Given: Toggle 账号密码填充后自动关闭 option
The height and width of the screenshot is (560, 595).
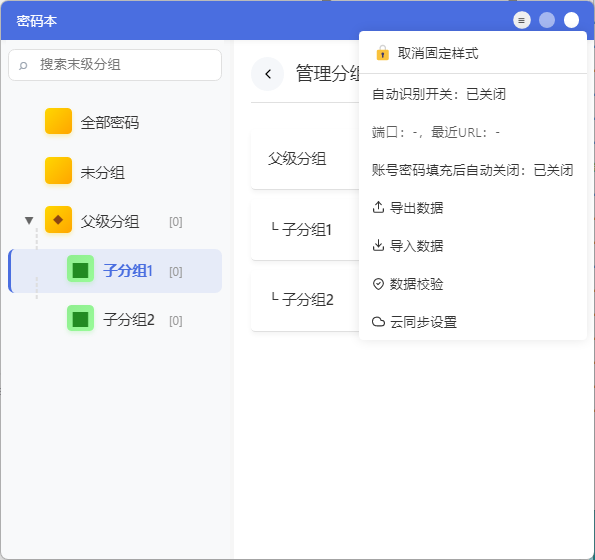Looking at the screenshot, I should (x=472, y=170).
